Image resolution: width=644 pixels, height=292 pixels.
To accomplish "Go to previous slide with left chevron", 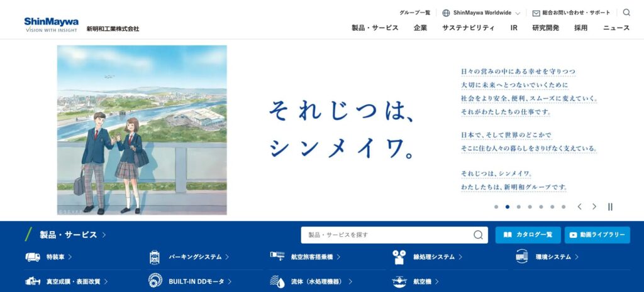I will [579, 207].
